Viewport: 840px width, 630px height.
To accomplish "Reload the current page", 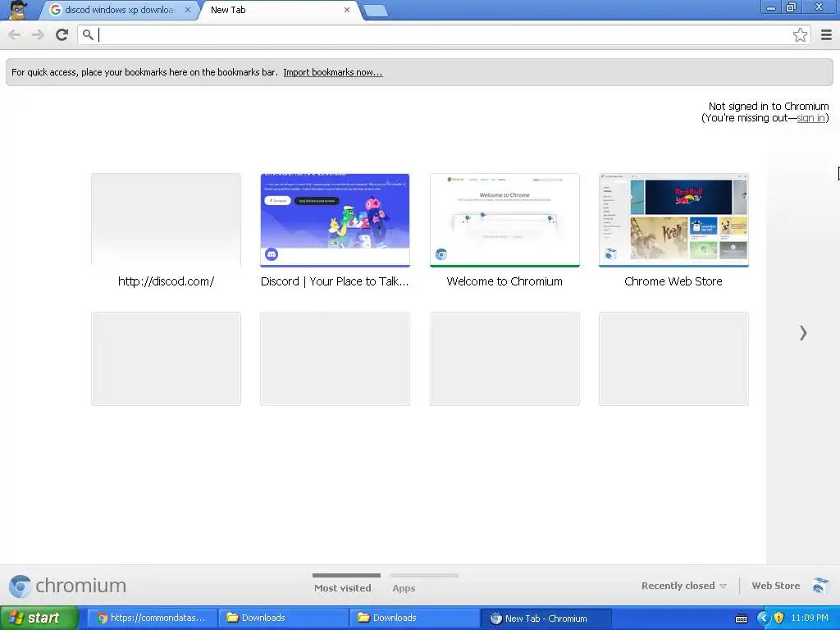I will point(62,34).
